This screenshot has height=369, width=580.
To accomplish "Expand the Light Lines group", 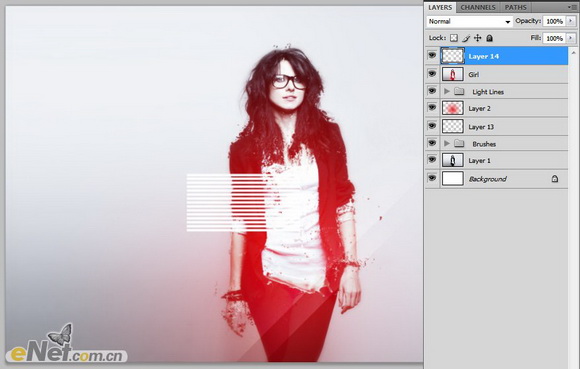I will (446, 91).
